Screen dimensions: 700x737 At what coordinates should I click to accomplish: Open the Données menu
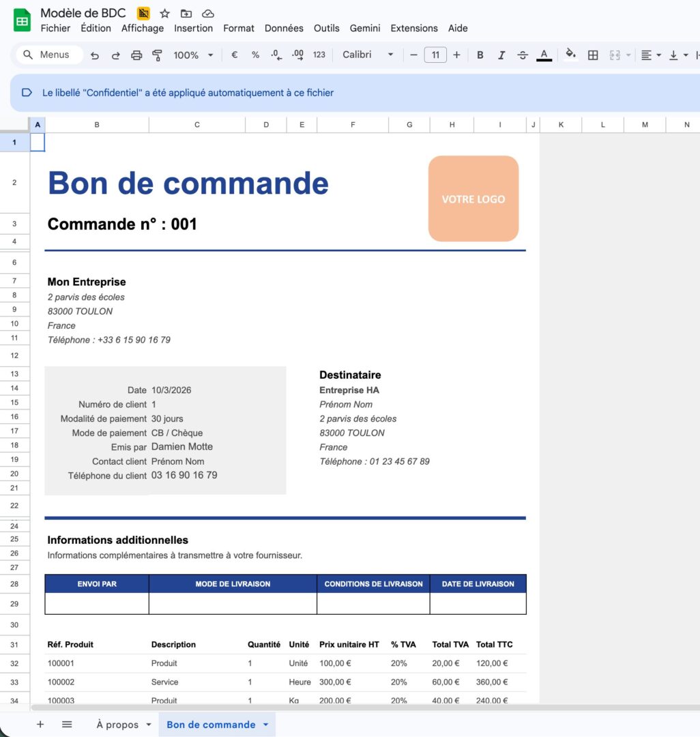point(284,28)
